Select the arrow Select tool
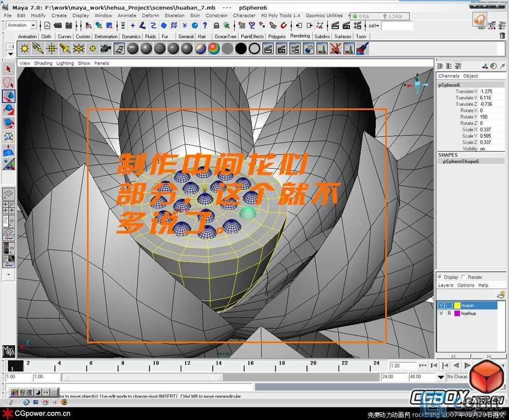Viewport: 509px width, 420px height. [x=9, y=69]
